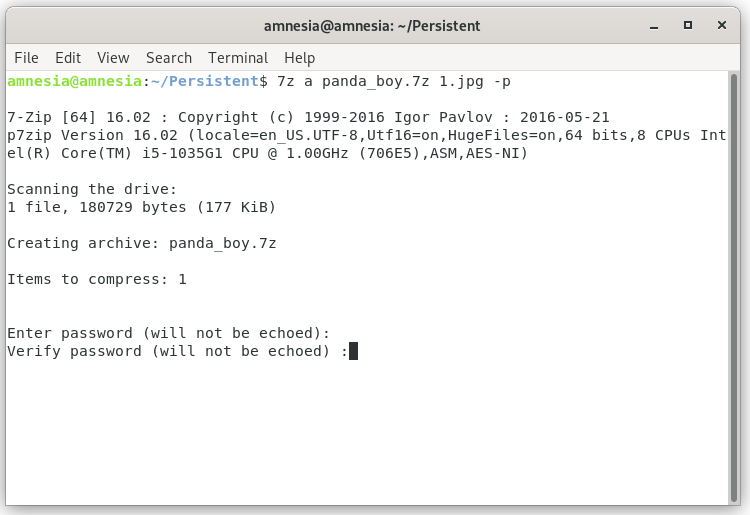
Task: Click the Creating archive panda_boy.7z line
Action: pyautogui.click(x=142, y=243)
